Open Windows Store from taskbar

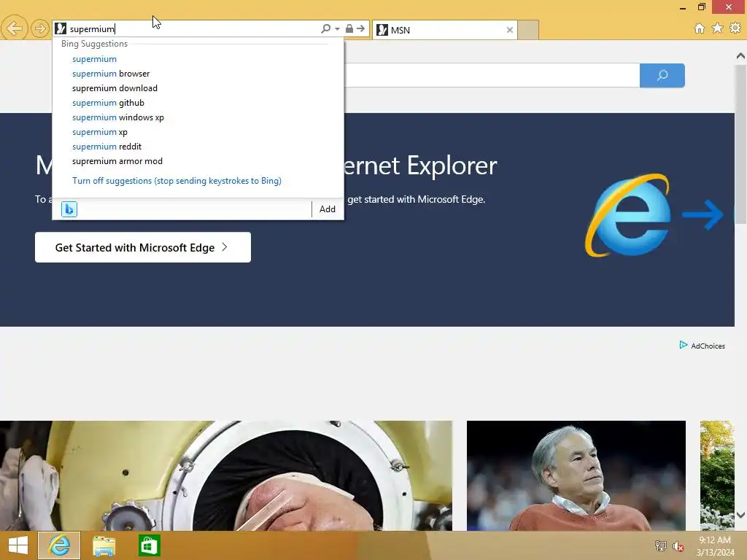pyautogui.click(x=149, y=545)
